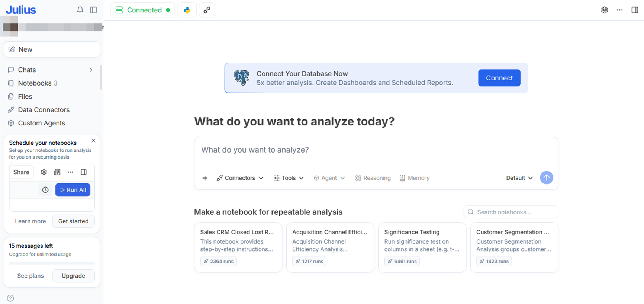Screen dimensions: 644x304
Task: Open the Connectors dropdown
Action: (240, 178)
